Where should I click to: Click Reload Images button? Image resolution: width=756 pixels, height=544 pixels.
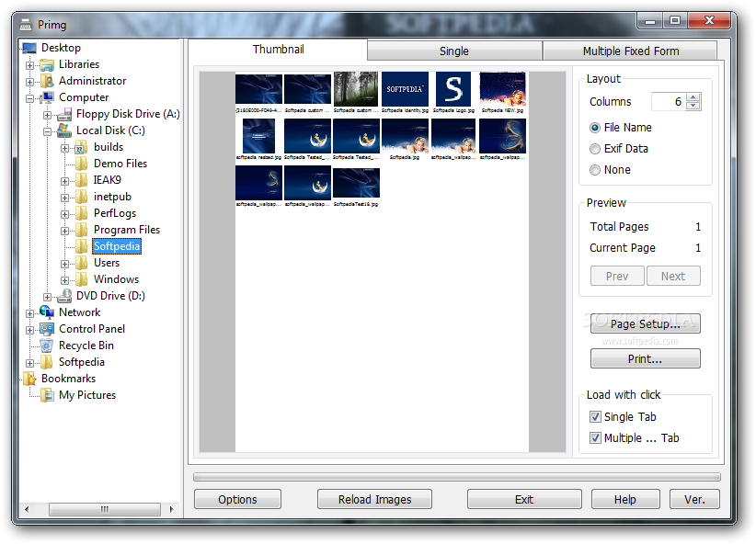coord(374,500)
